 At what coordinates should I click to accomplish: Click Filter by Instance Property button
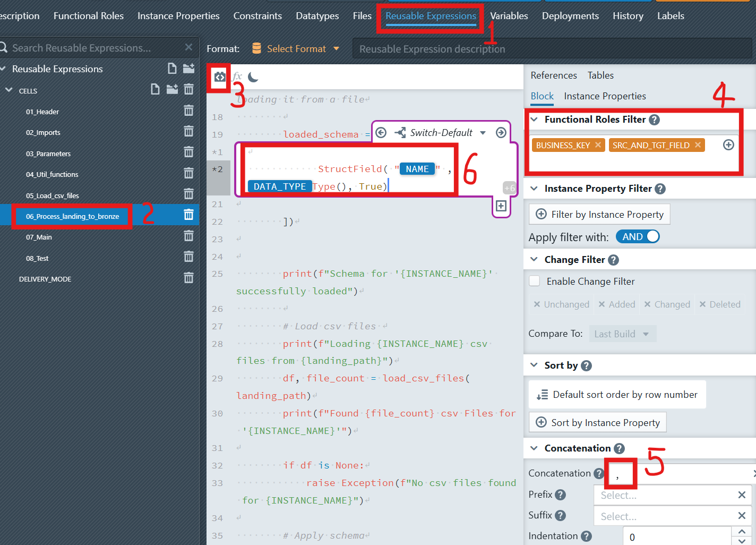(599, 215)
